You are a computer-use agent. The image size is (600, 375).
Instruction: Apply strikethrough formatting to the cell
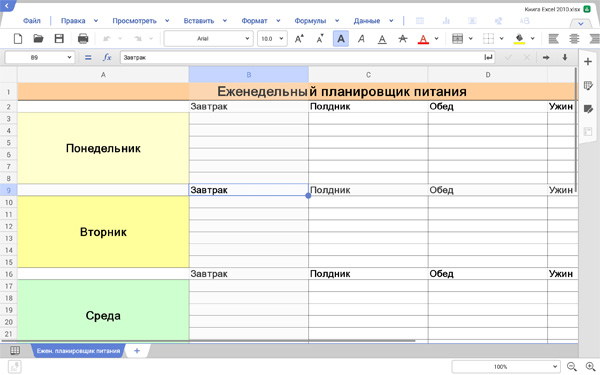pyautogui.click(x=403, y=39)
